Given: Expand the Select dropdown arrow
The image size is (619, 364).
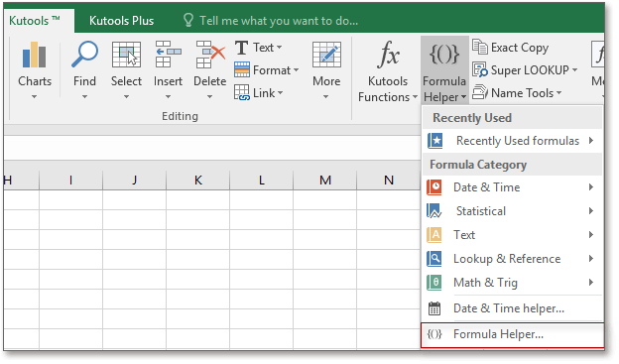Looking at the screenshot, I should coord(126,97).
